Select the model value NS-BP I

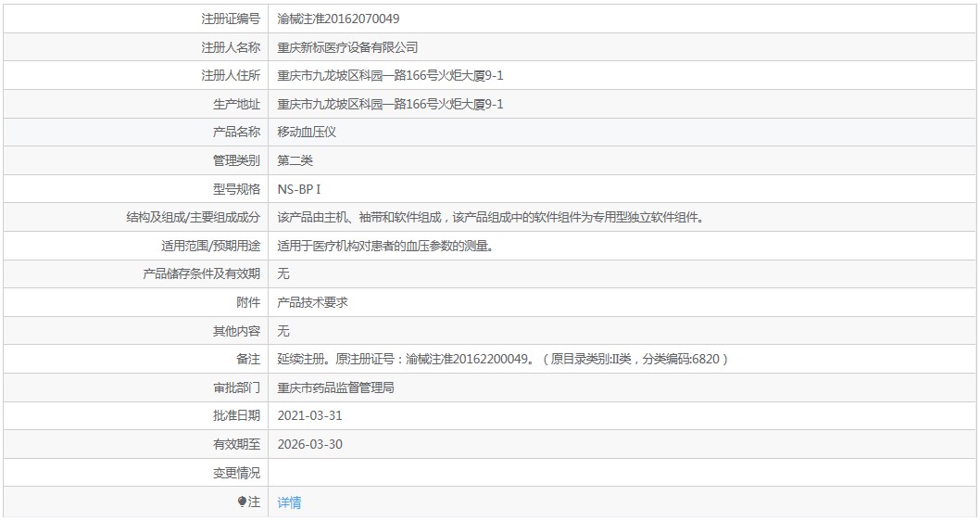coord(299,189)
